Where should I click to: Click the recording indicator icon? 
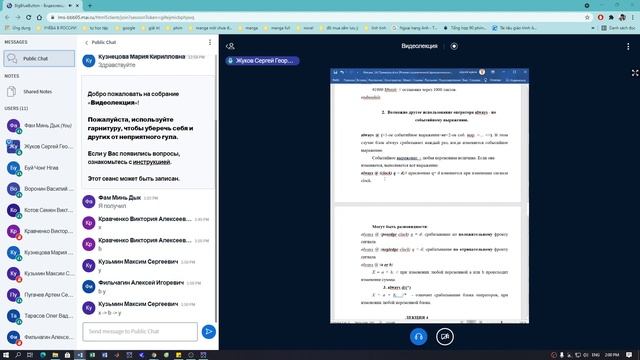454,46
